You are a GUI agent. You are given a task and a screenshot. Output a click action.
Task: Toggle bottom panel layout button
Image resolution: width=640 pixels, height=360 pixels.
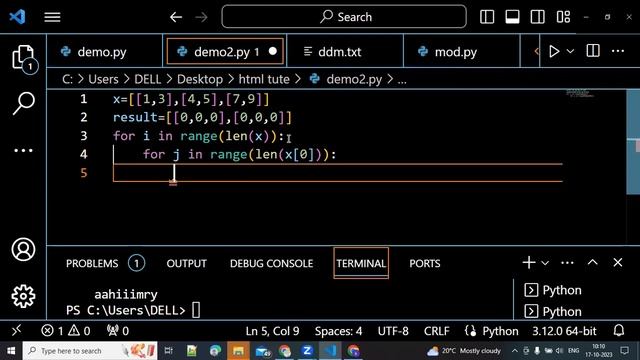click(512, 17)
